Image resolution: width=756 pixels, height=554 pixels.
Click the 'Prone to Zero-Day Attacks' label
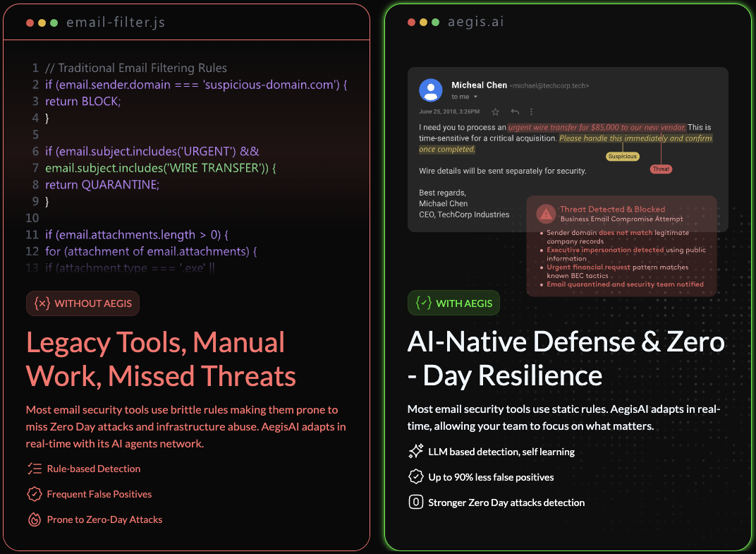pyautogui.click(x=104, y=519)
